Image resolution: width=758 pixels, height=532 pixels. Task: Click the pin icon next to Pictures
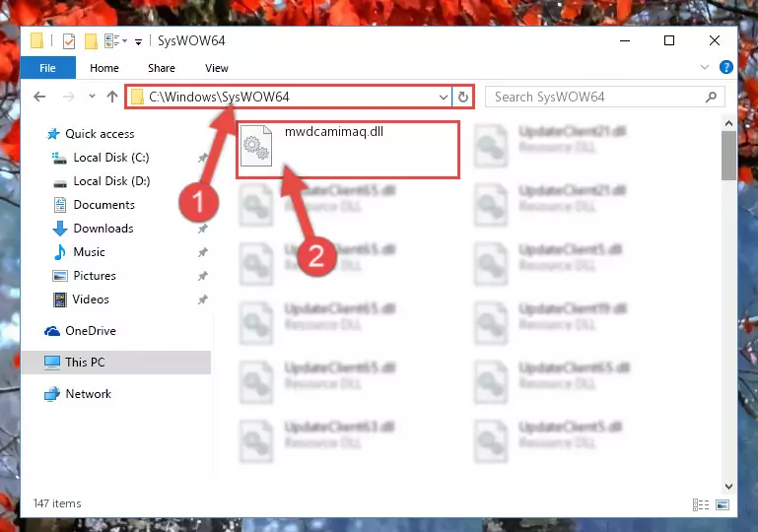pyautogui.click(x=202, y=276)
